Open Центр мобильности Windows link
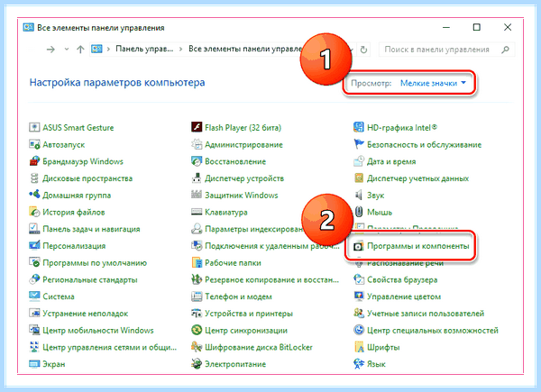The image size is (541, 392). [98, 331]
